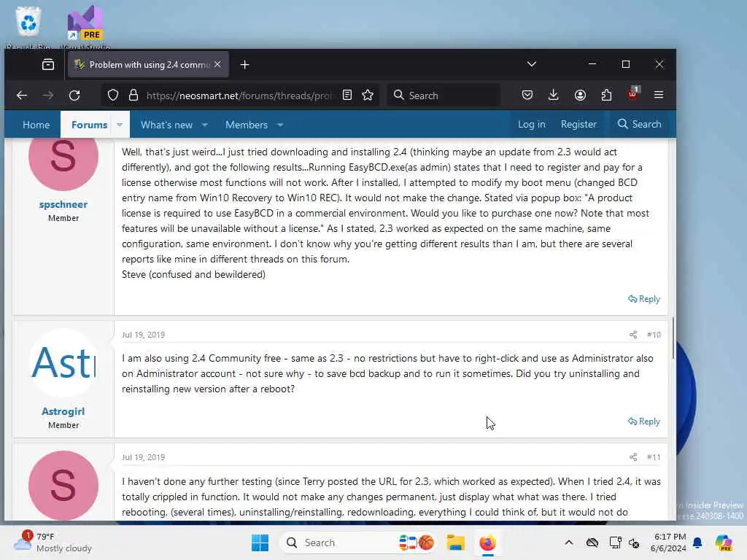
Task: Open the Members nav item
Action: (247, 125)
